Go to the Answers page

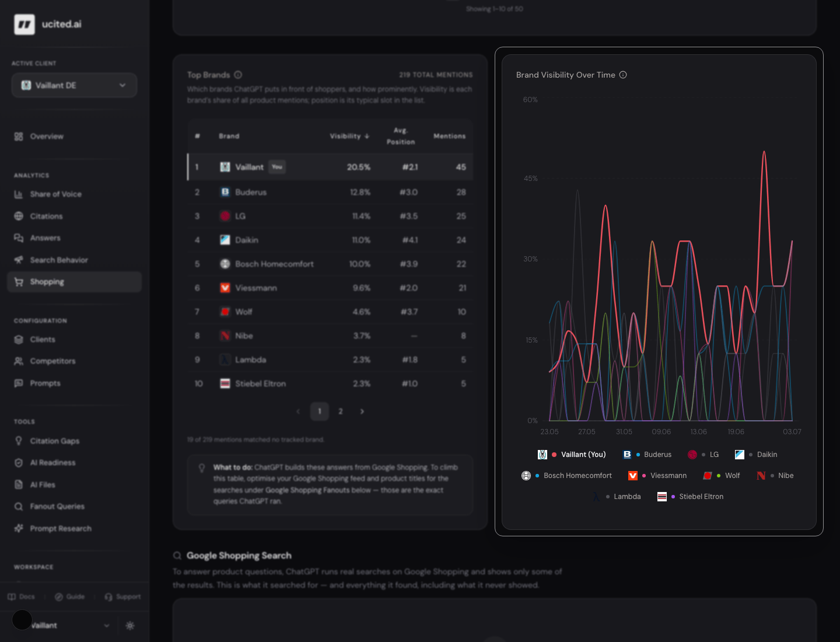click(74, 238)
